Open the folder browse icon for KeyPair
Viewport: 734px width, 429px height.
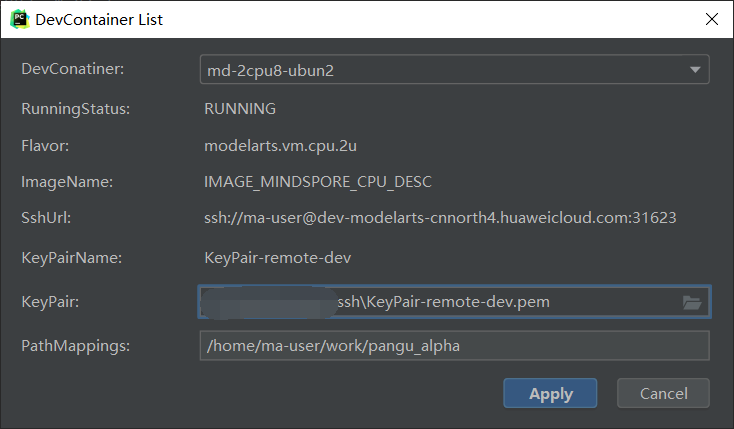(691, 303)
